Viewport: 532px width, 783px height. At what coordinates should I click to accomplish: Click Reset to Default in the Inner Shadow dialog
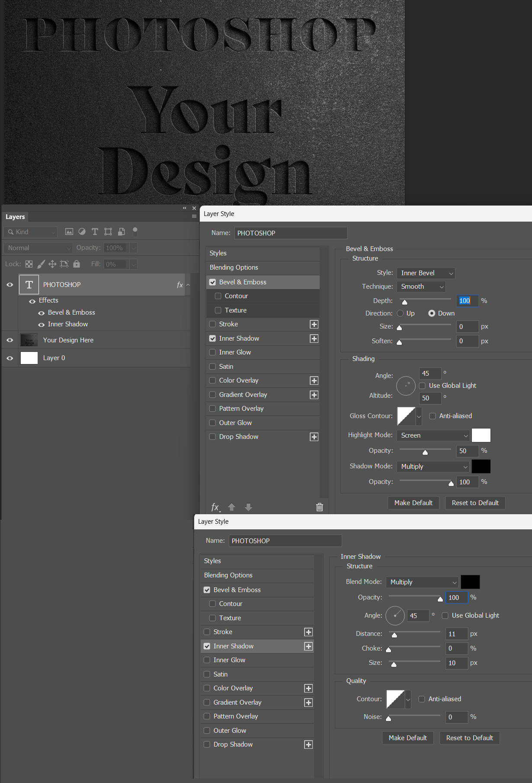pyautogui.click(x=470, y=738)
